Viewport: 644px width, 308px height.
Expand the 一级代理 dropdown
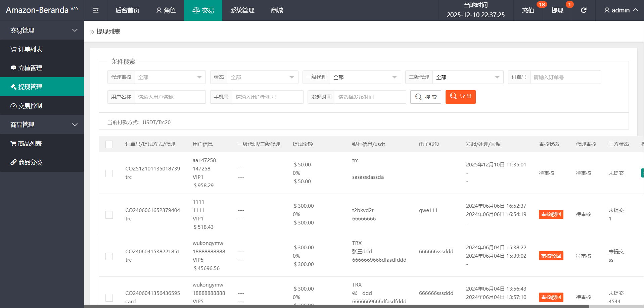click(365, 78)
